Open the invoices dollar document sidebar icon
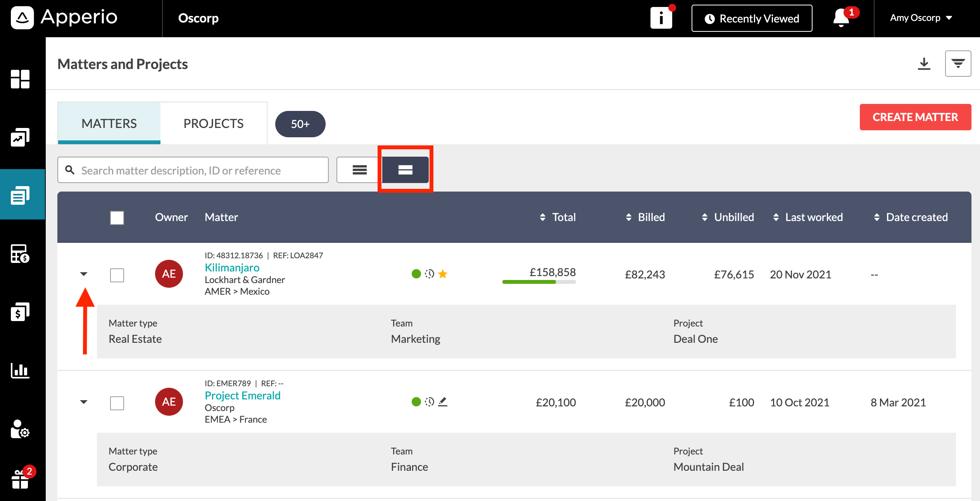 click(20, 312)
